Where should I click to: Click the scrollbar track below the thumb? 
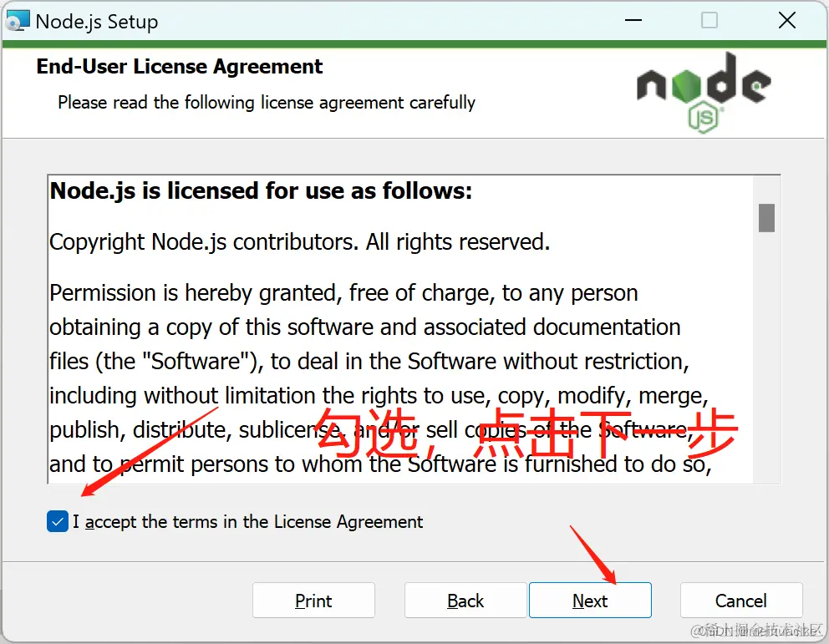[766, 357]
